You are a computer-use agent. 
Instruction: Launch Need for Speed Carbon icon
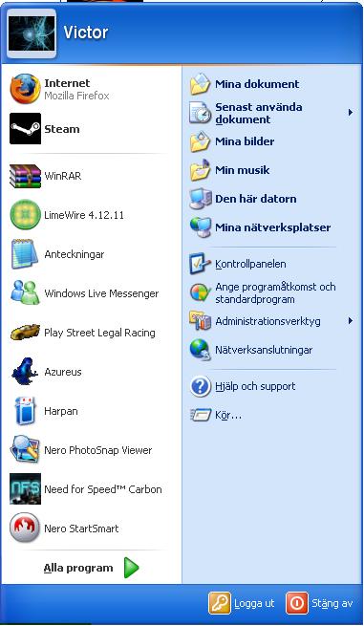25,488
